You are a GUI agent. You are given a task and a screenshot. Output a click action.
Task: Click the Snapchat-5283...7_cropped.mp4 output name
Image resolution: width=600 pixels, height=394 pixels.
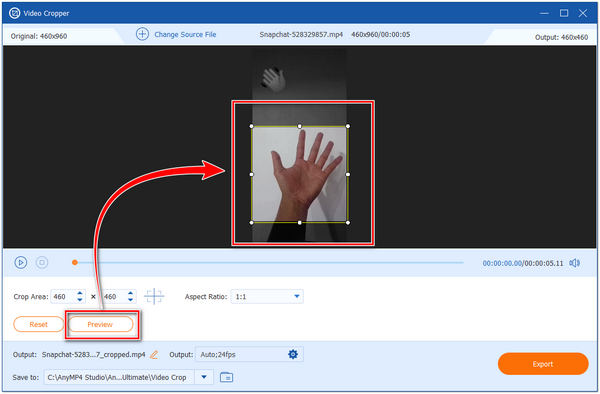point(93,355)
